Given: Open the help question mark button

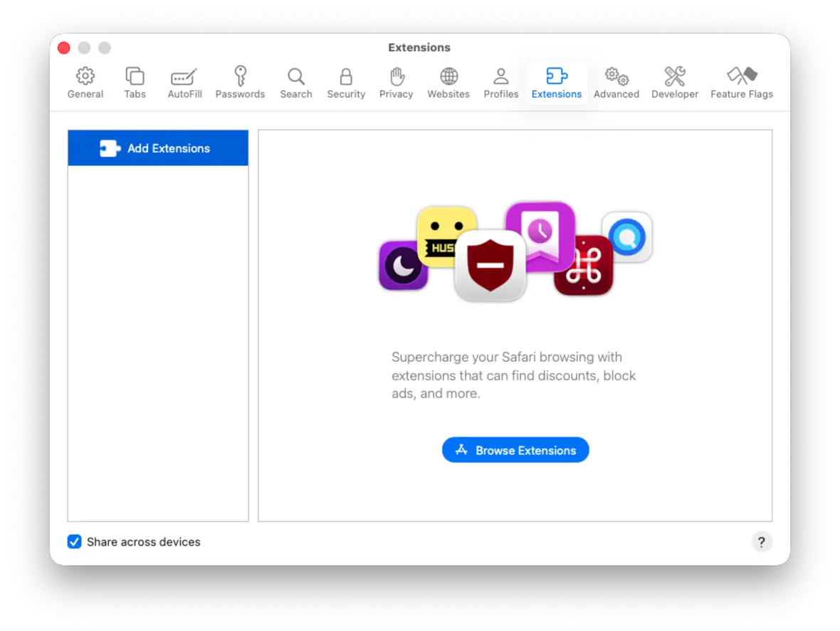Looking at the screenshot, I should [762, 541].
